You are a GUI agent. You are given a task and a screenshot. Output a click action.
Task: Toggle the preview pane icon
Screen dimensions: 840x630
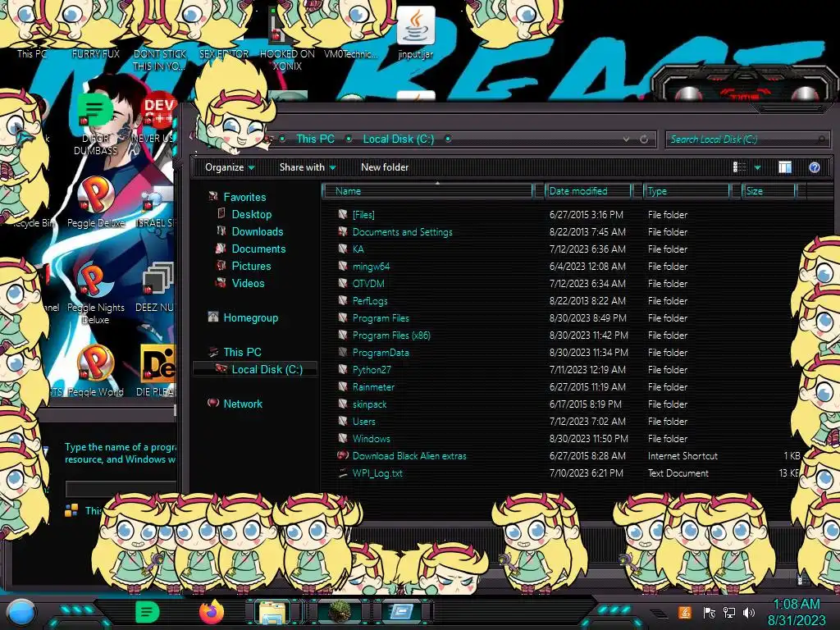pyautogui.click(x=785, y=167)
